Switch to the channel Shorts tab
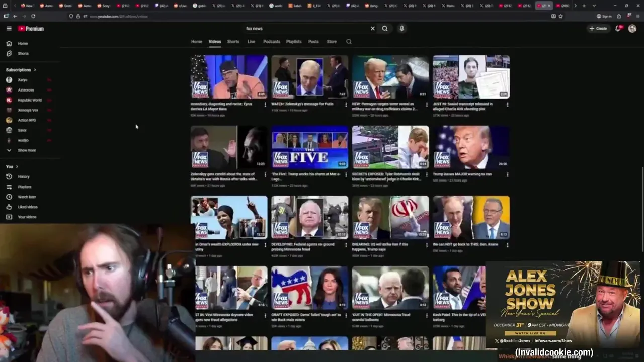Screen dimensions: 644x362 233,42
